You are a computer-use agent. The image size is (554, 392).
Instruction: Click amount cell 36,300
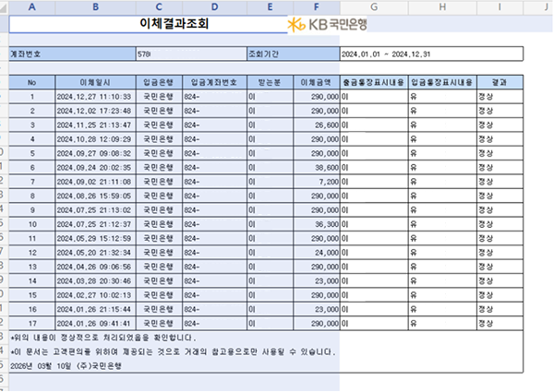(316, 224)
